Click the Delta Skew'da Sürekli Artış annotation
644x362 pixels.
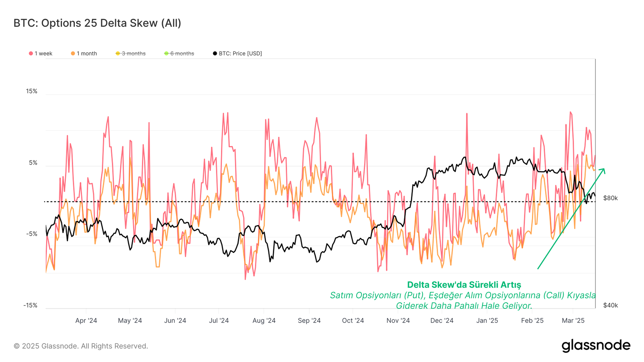(x=464, y=285)
